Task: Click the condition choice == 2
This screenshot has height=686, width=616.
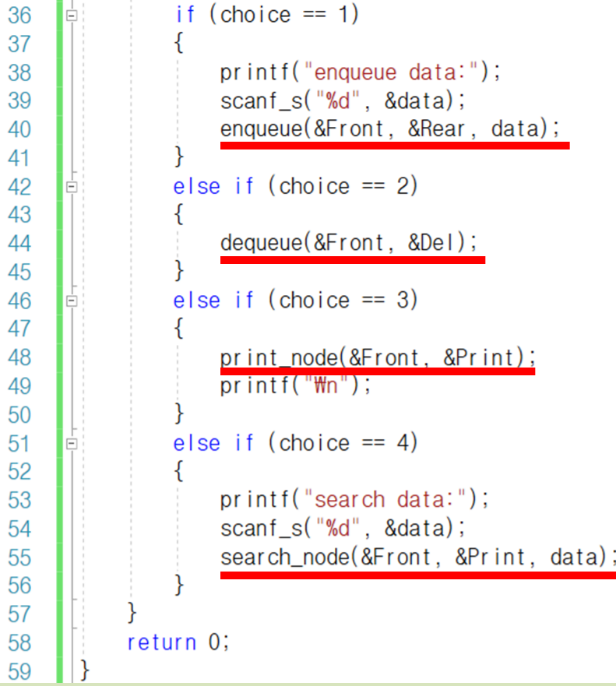Action: click(343, 186)
